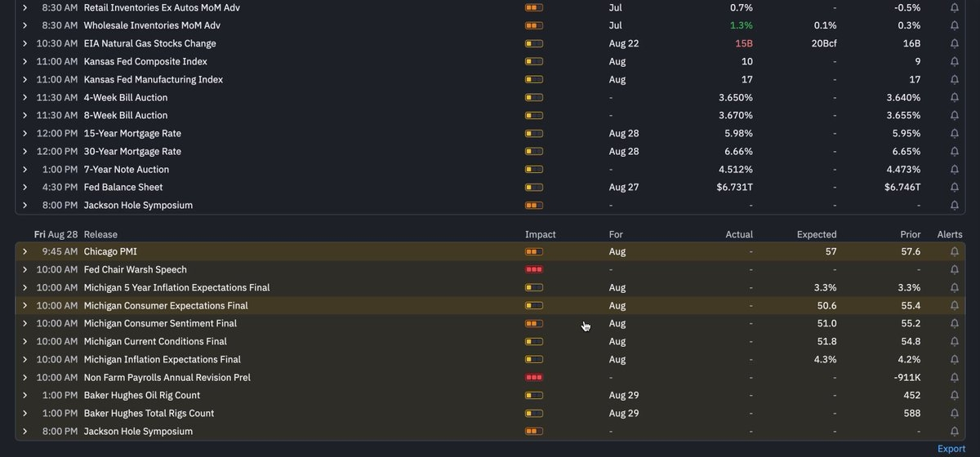Expand the Chicago PMI row
980x457 pixels.
click(25, 251)
